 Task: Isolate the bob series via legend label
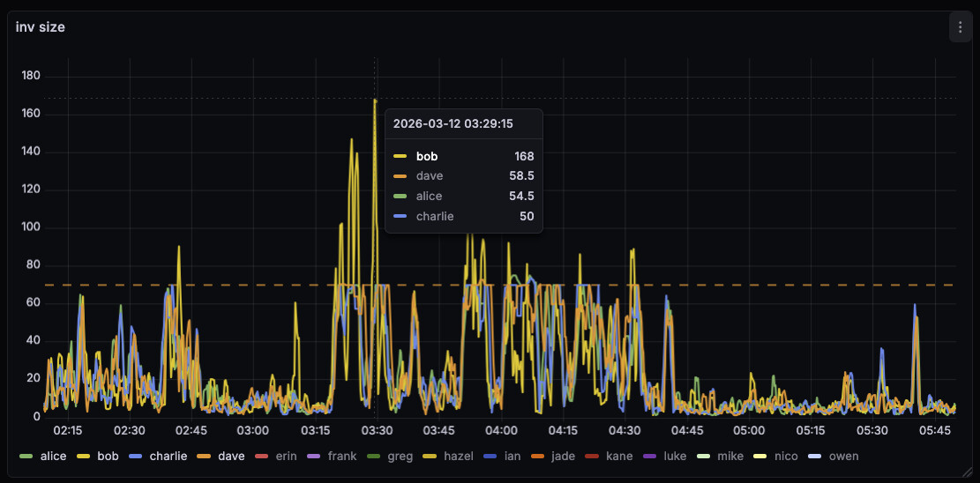[108, 456]
